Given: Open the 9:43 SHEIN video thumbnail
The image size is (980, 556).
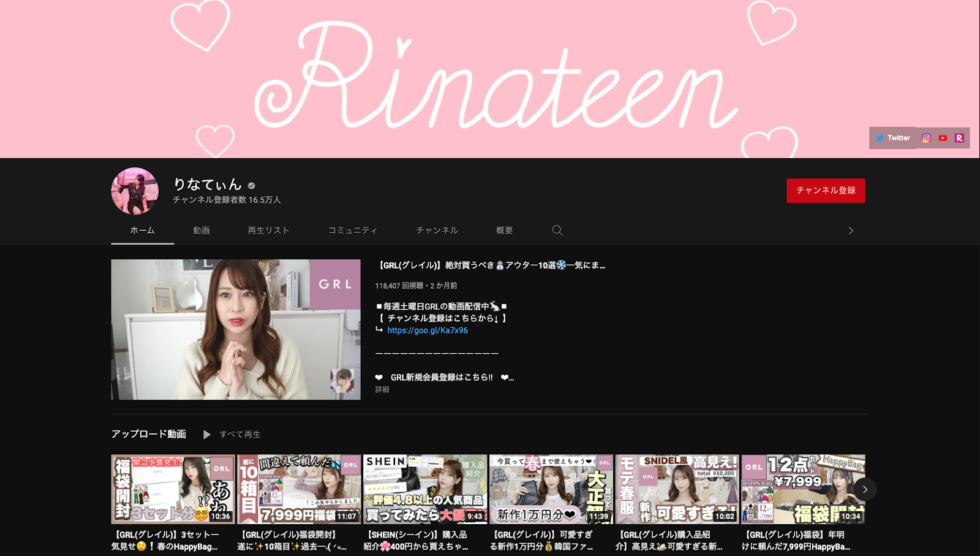Looking at the screenshot, I should coord(425,489).
